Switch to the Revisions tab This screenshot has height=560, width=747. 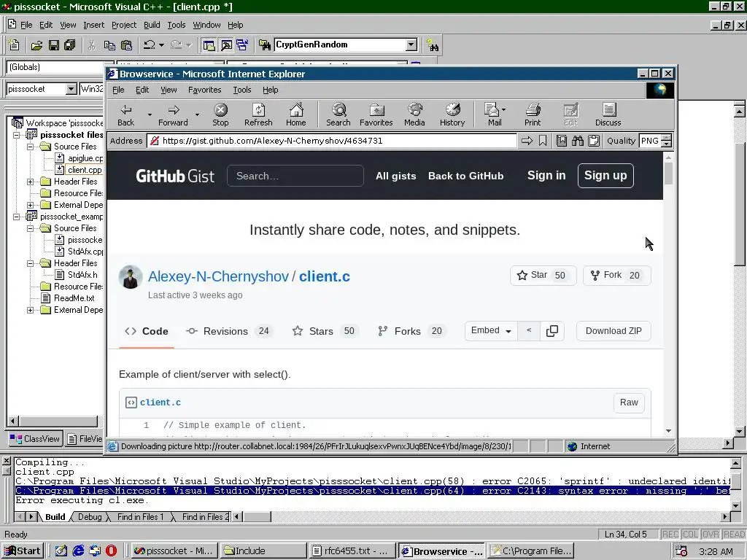click(229, 331)
